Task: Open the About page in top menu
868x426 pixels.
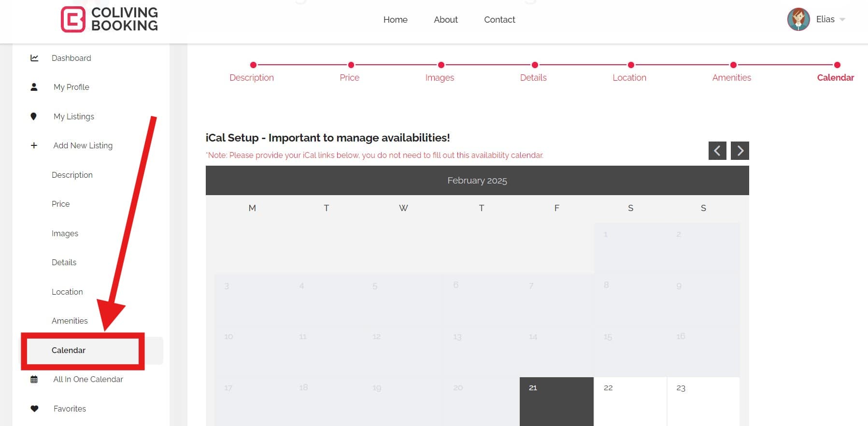Action: pos(445,20)
